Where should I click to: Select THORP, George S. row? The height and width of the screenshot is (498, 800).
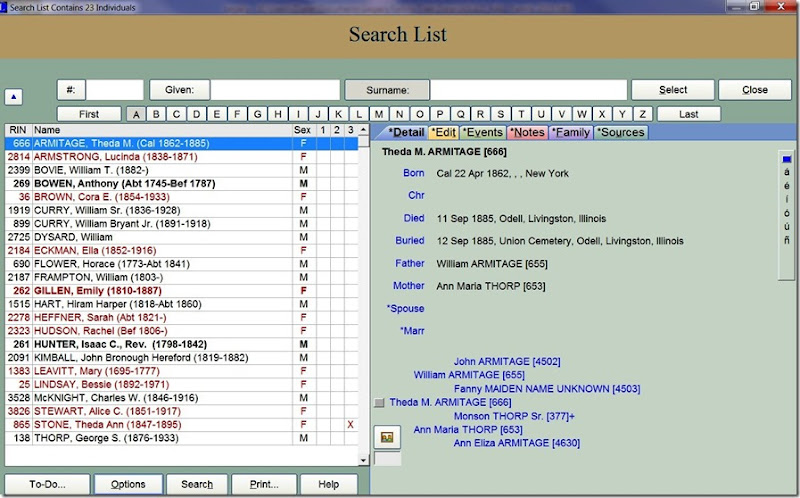tap(181, 438)
